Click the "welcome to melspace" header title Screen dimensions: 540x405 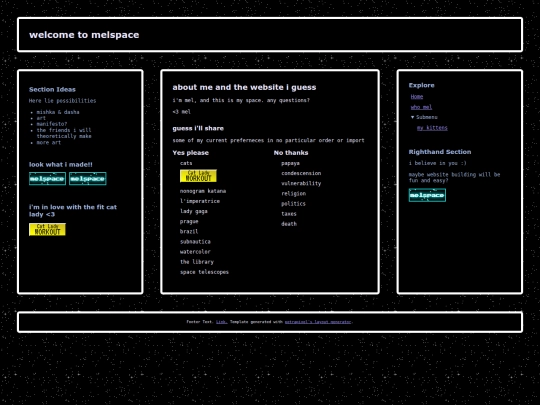pos(84,35)
